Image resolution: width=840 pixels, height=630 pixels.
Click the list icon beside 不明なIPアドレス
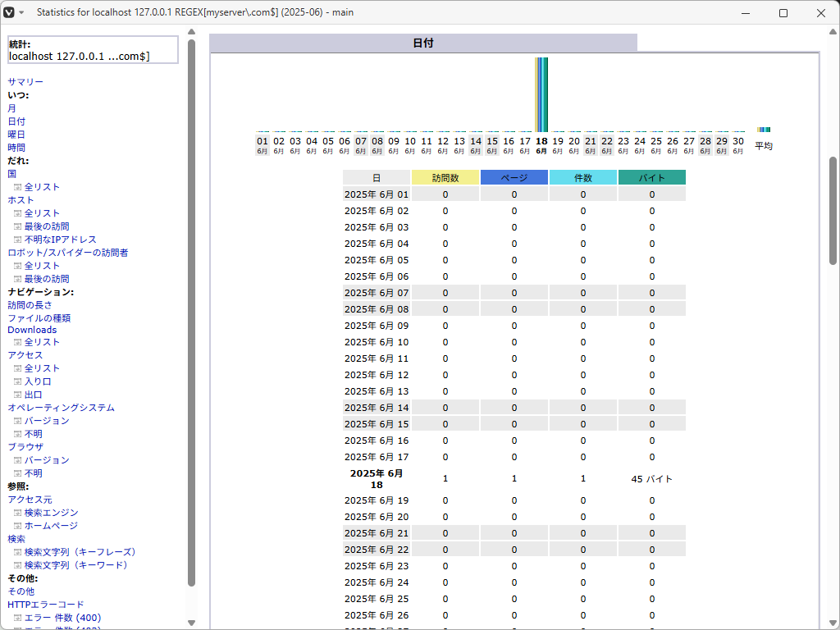point(17,240)
